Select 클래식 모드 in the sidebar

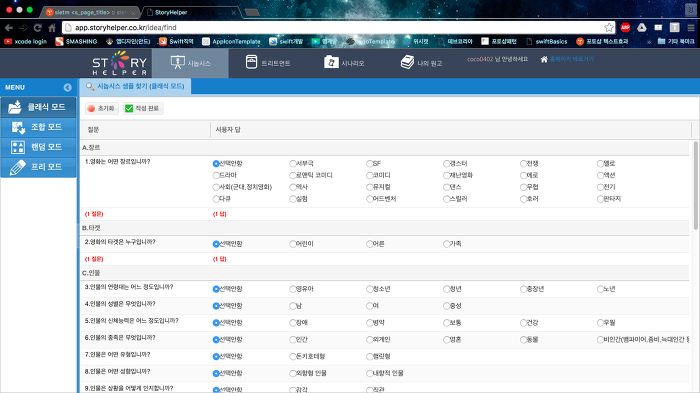pos(38,107)
